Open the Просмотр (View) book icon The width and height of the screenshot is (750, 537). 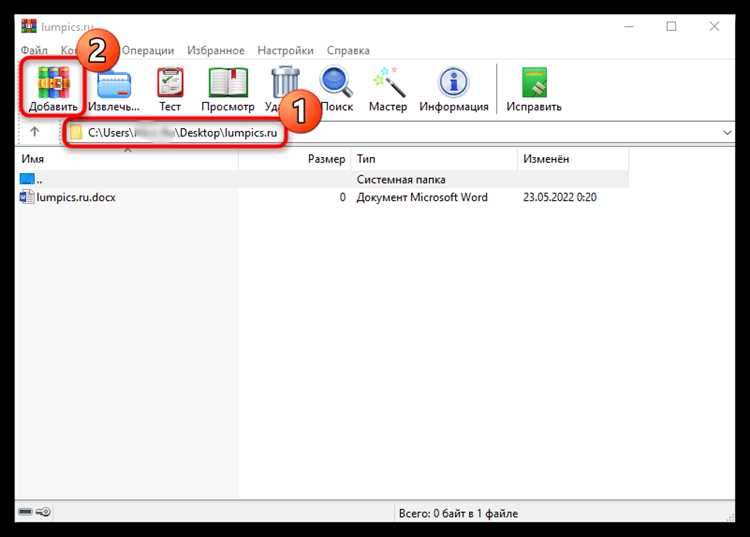228,82
